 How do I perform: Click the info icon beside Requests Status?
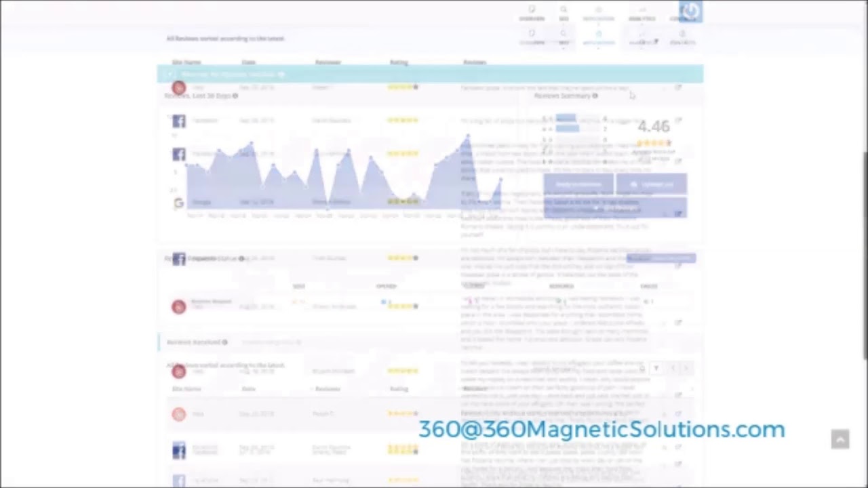point(241,258)
